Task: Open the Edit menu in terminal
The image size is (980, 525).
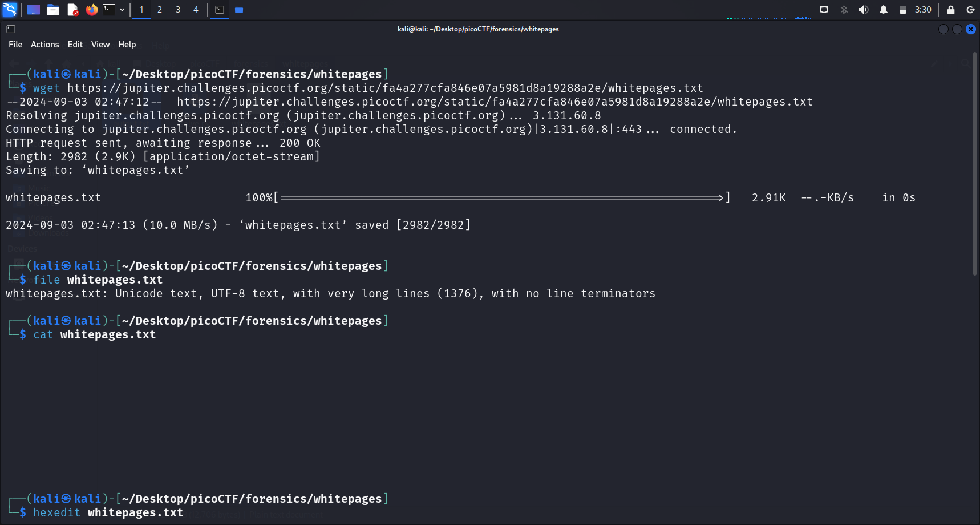Action: (75, 45)
